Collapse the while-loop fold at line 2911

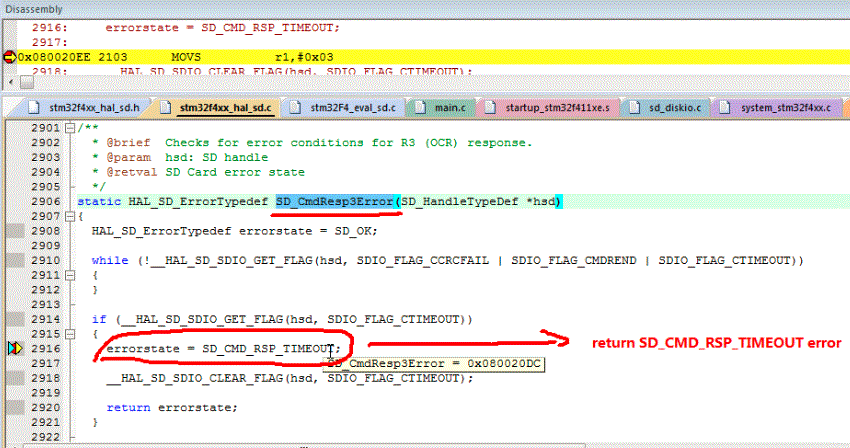70,275
